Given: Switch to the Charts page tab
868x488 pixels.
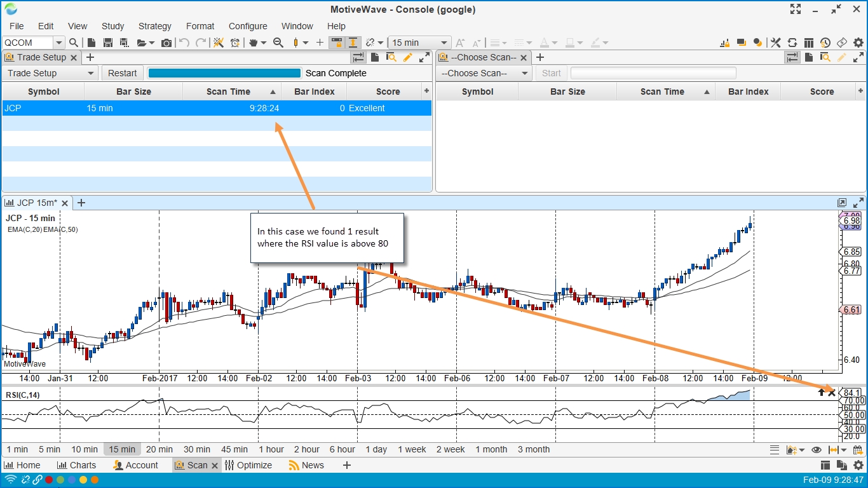Looking at the screenshot, I should click(x=76, y=465).
